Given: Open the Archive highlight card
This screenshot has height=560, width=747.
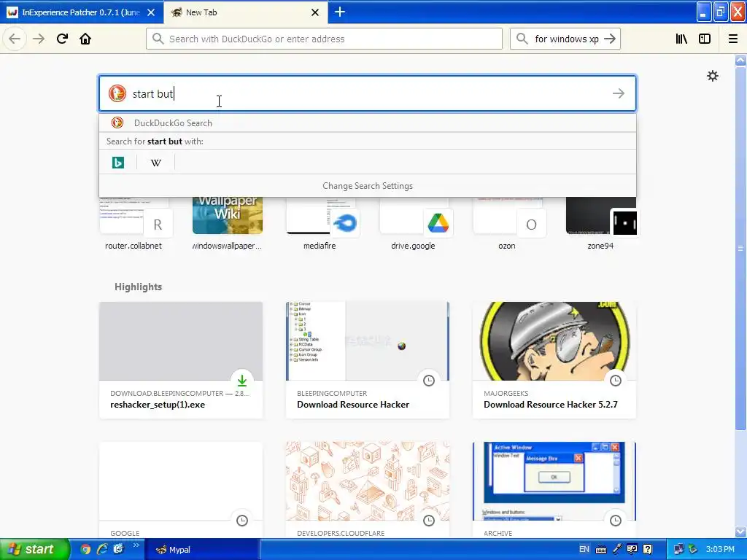Looking at the screenshot, I should coord(554,489).
